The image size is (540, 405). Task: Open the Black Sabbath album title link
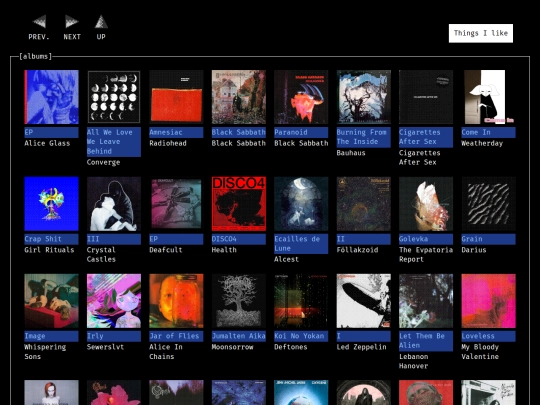tap(239, 132)
